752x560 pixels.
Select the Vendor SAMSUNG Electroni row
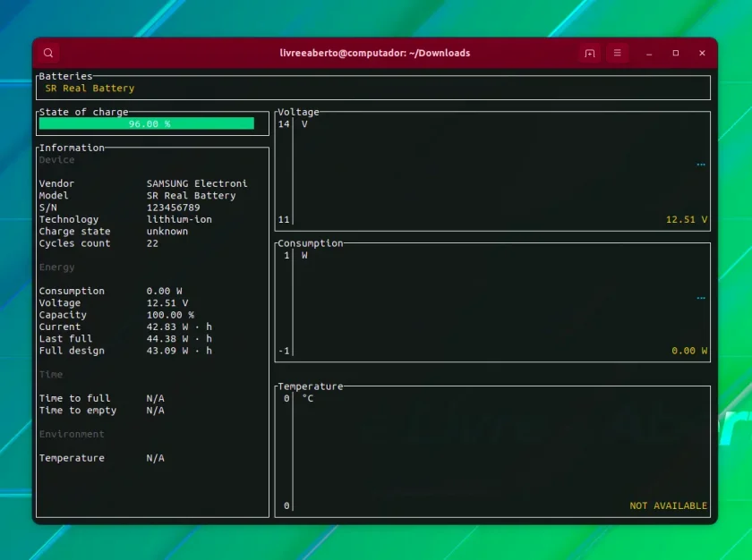[x=143, y=183]
